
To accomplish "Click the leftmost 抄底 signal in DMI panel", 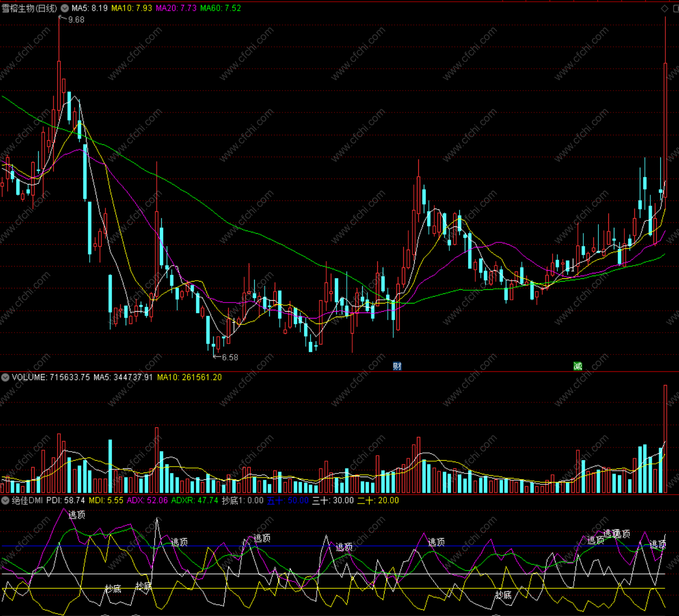I will tap(113, 589).
